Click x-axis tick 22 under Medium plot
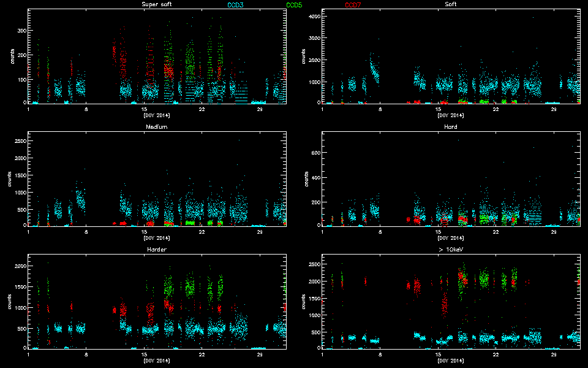Image resolution: width=588 pixels, height=368 pixels. click(202, 232)
